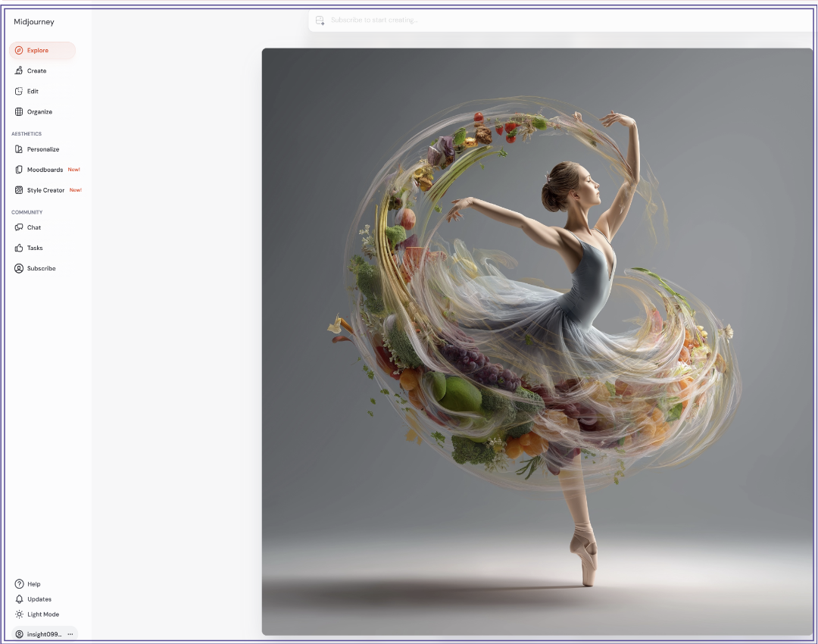This screenshot has height=644, width=818.
Task: Open the Explore page
Action: tap(42, 51)
